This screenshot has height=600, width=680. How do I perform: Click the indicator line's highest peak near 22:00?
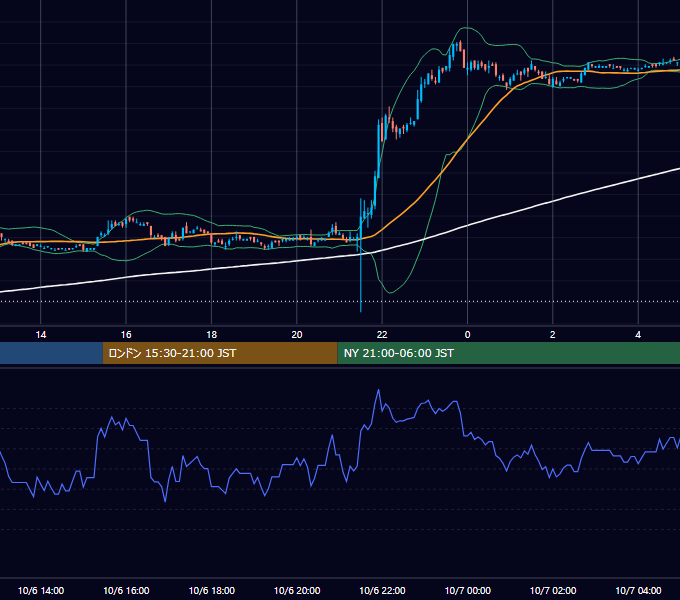tap(379, 390)
